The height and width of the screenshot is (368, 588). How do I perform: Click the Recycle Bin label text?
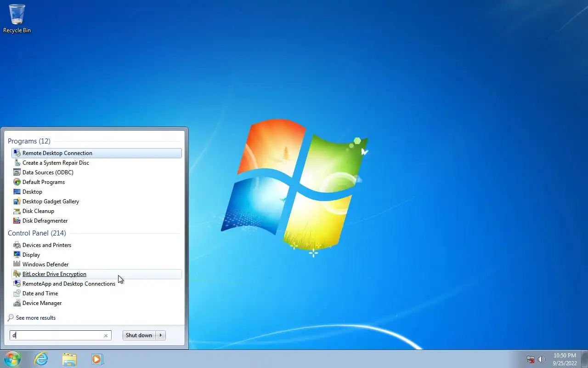[17, 31]
